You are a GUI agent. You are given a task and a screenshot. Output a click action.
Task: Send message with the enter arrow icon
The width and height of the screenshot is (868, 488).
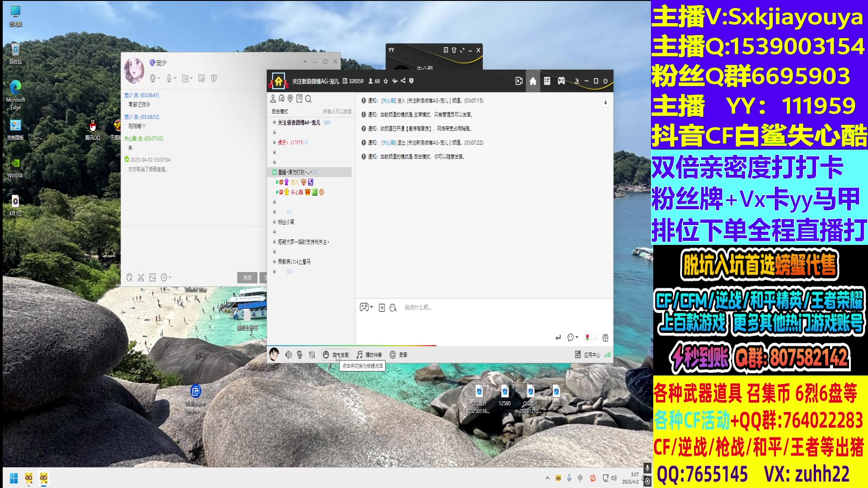pyautogui.click(x=558, y=338)
